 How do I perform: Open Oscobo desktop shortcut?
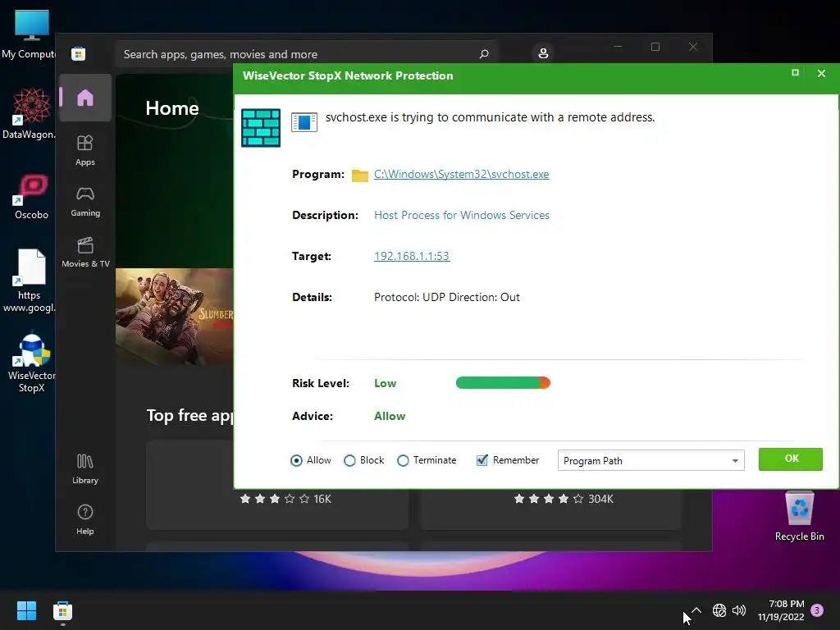pyautogui.click(x=32, y=197)
